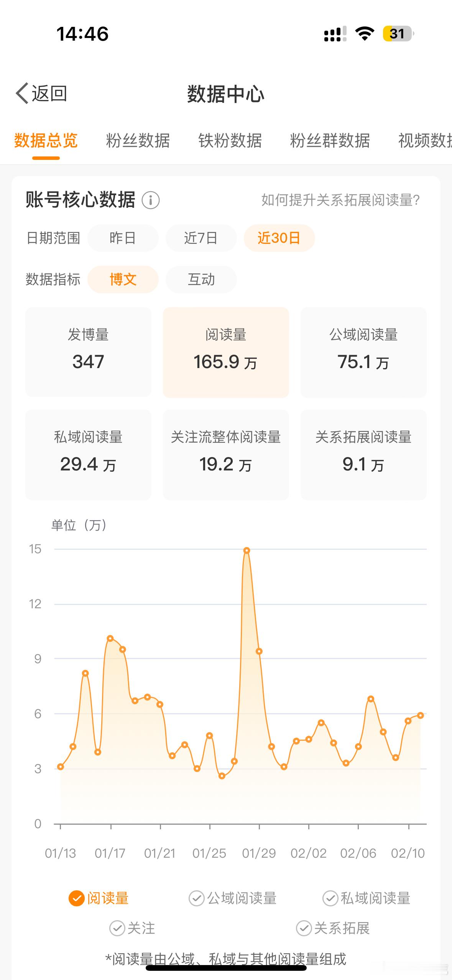Tap the 01/21 x-axis date label
The height and width of the screenshot is (980, 452).
point(160,853)
